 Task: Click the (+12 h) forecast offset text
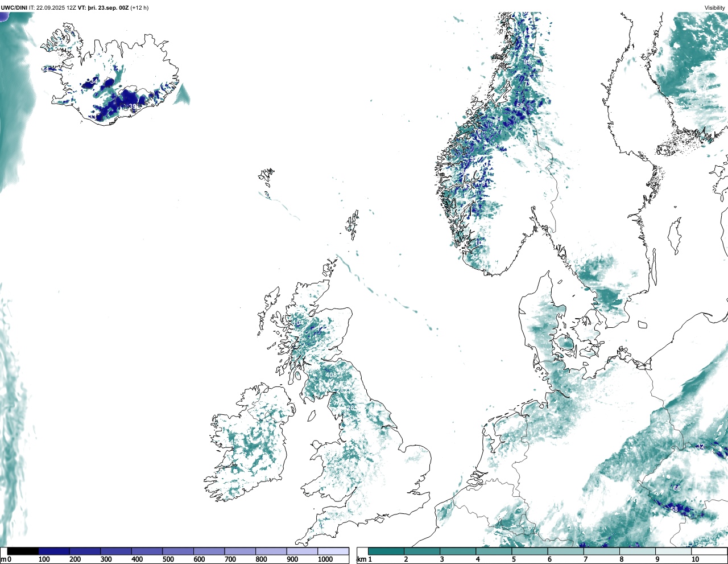[x=140, y=7]
